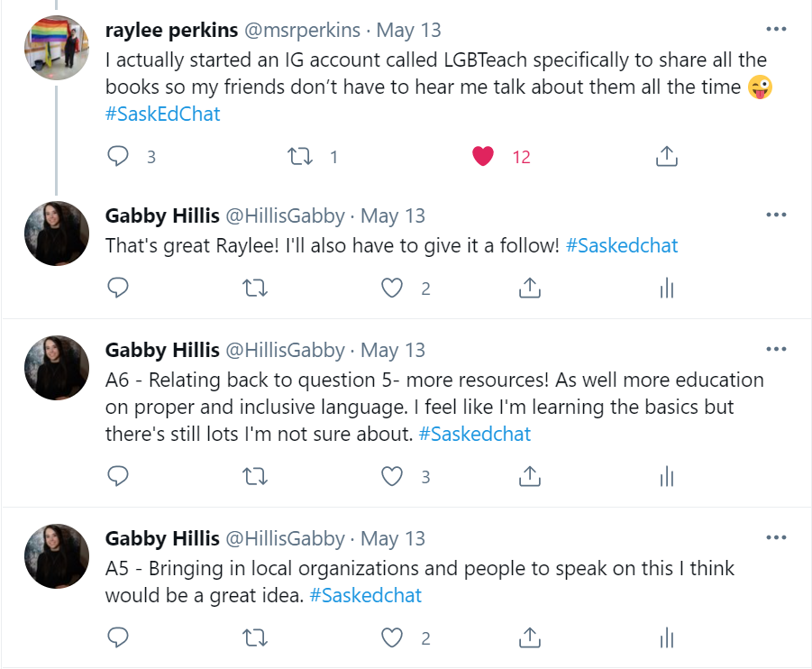Retweet the A5 local organizations tweet

coord(255,638)
